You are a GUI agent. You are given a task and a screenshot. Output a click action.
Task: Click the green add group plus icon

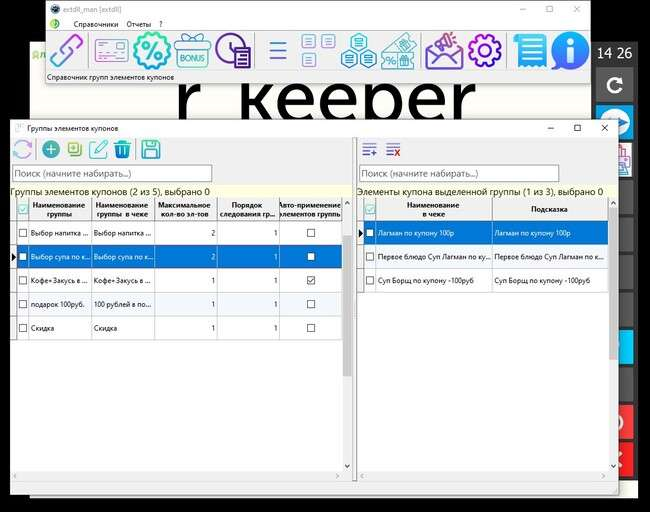[50, 150]
